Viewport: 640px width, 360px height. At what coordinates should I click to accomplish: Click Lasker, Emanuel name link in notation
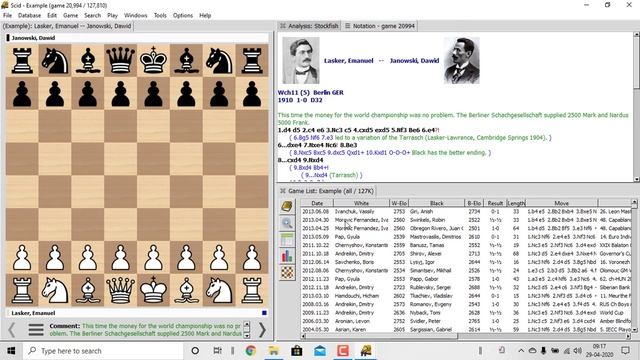point(349,61)
